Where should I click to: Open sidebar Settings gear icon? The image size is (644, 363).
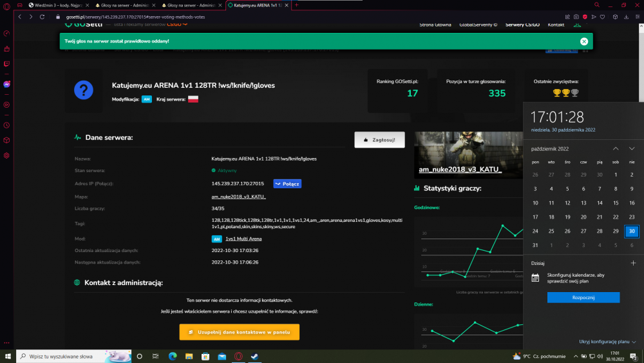click(x=6, y=155)
